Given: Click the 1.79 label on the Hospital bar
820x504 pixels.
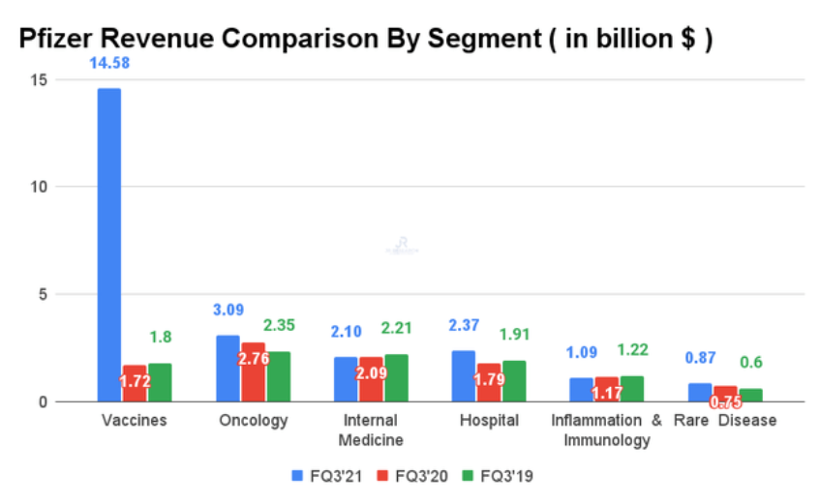Looking at the screenshot, I should [490, 379].
